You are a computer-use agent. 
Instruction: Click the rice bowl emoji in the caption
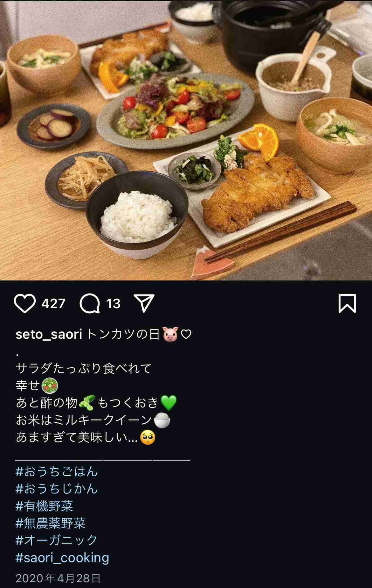click(x=162, y=420)
